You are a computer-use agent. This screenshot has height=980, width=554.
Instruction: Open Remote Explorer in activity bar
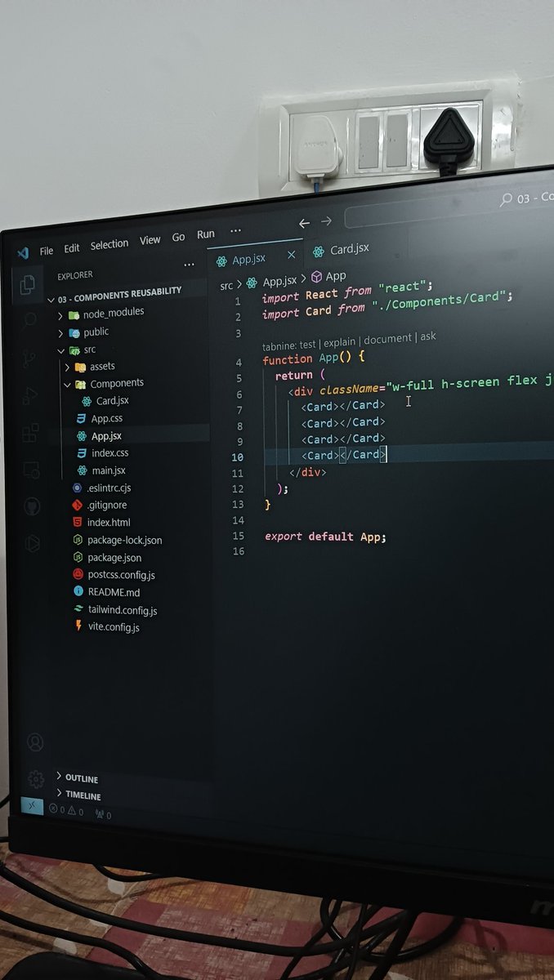(x=31, y=470)
